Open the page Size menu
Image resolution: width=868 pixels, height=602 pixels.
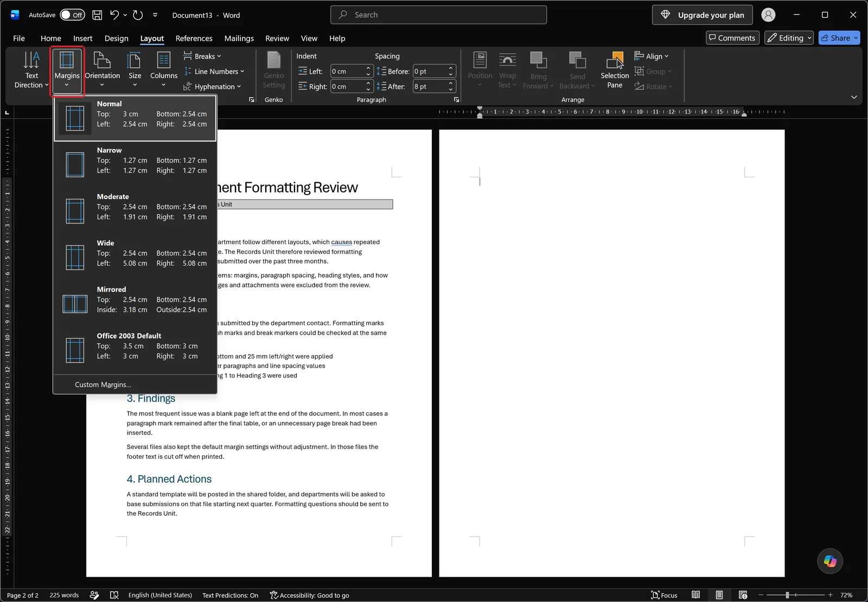click(135, 69)
